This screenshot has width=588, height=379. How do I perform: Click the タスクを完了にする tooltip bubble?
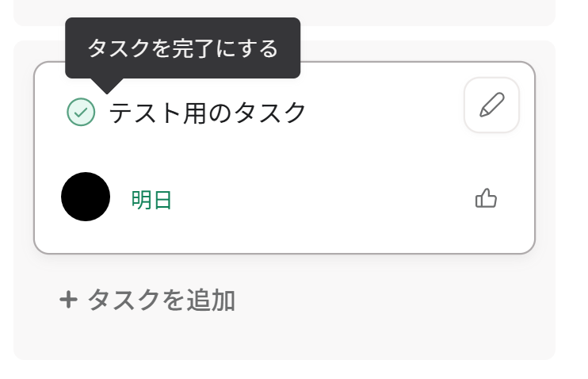tap(182, 48)
